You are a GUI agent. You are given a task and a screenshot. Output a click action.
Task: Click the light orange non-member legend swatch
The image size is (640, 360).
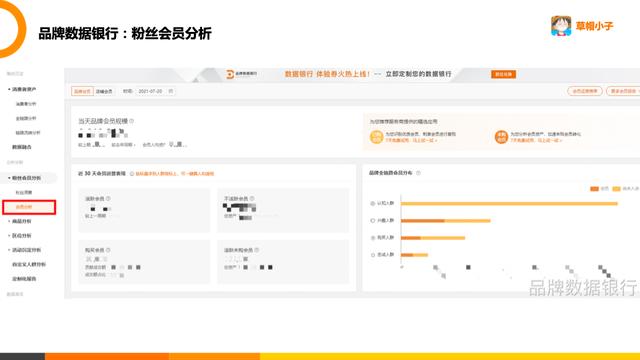click(x=616, y=189)
